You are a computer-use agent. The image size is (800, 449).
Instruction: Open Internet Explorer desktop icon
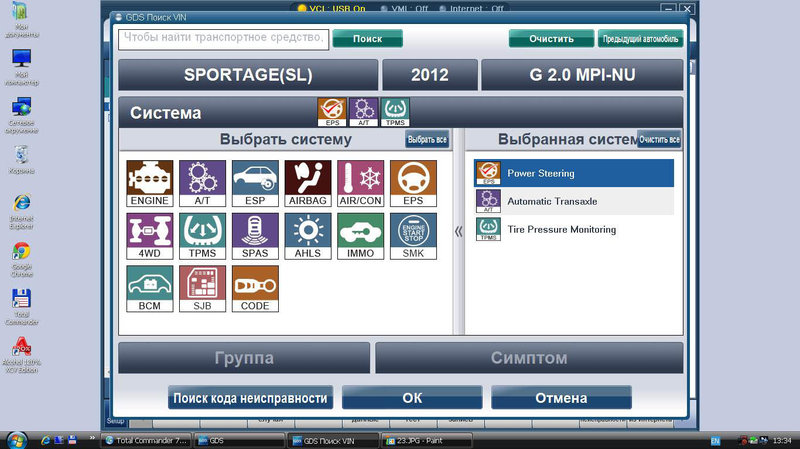[x=21, y=211]
